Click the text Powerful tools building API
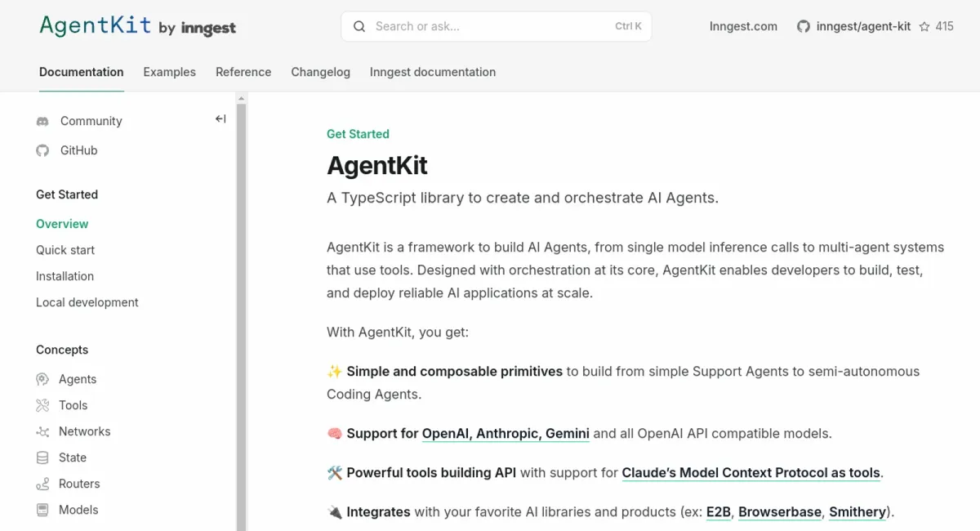Image resolution: width=980 pixels, height=531 pixels. pyautogui.click(x=431, y=472)
